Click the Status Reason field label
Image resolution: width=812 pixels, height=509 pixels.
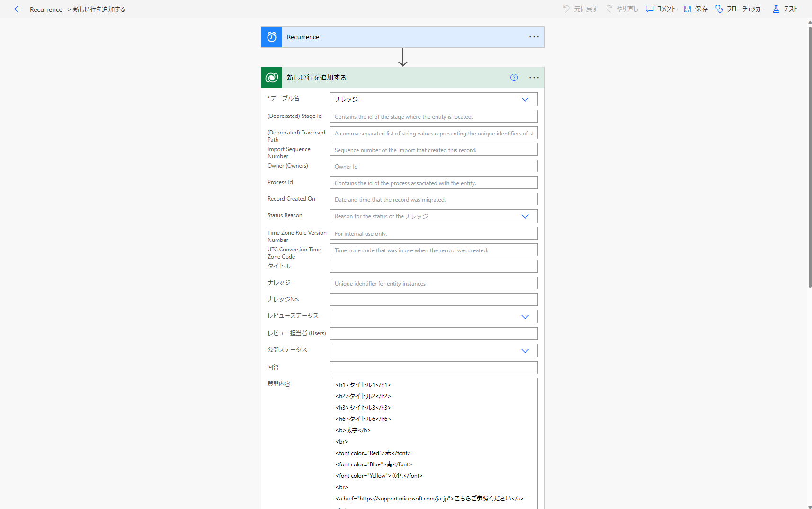285,215
